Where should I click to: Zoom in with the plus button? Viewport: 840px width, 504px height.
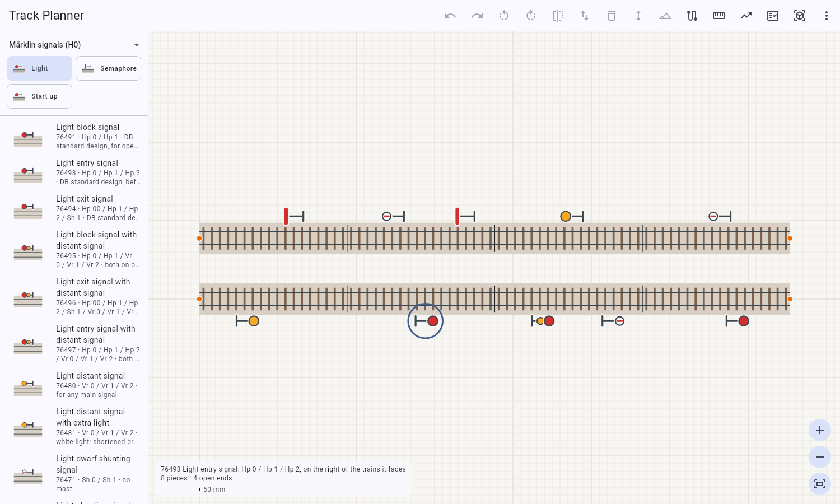820,430
